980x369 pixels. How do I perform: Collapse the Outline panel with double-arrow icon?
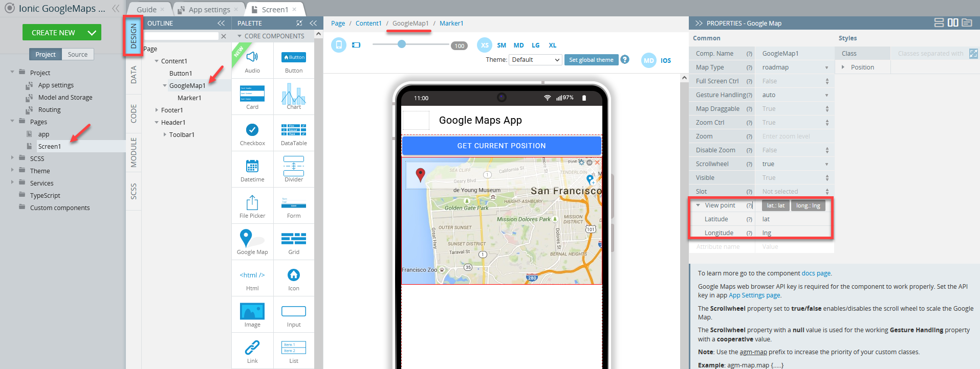(221, 23)
